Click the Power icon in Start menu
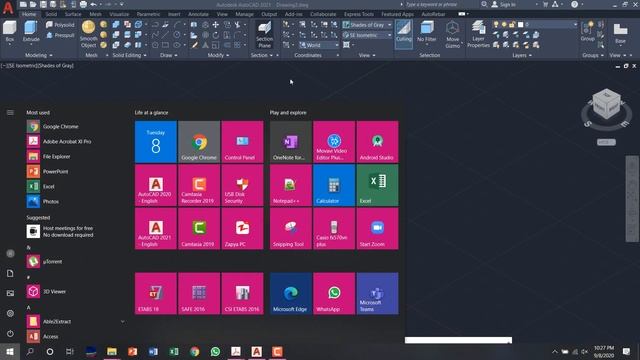Screen dimensions: 640x360 pos(10,333)
